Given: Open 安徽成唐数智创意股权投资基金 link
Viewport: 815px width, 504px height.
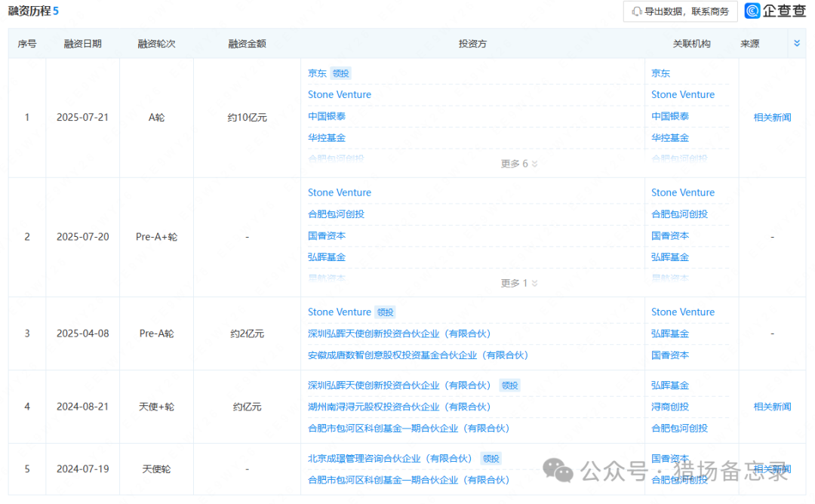Looking at the screenshot, I should 417,355.
